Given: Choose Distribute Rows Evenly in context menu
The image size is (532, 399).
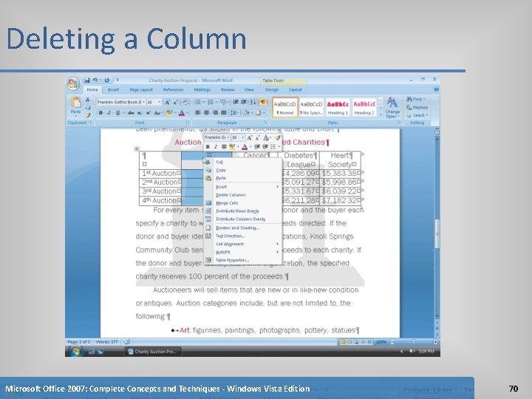Looking at the screenshot, I should (243, 211).
